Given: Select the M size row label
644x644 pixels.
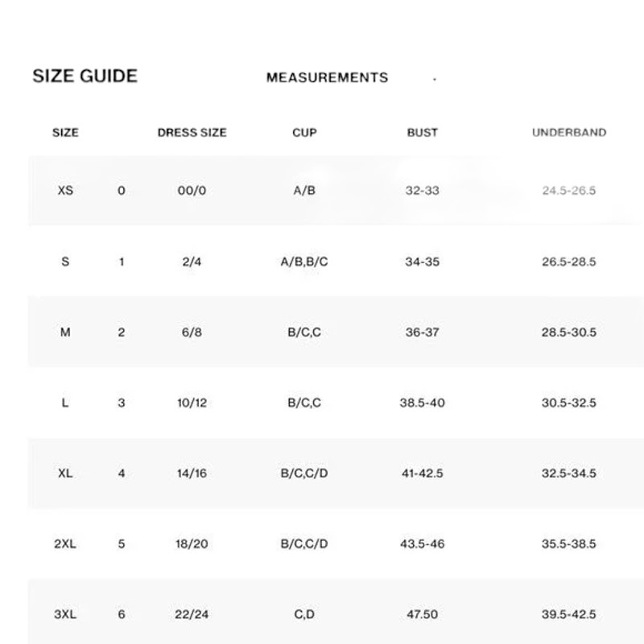Looking at the screenshot, I should (65, 332).
